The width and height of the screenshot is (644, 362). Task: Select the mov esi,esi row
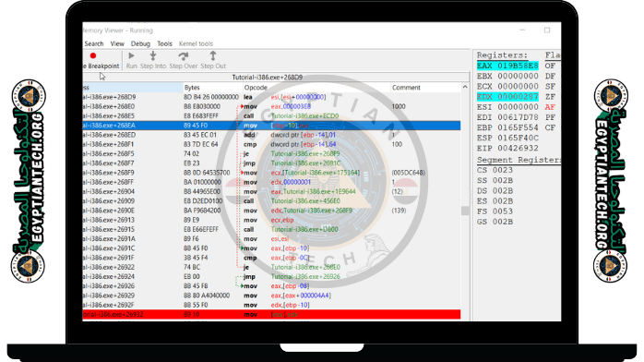click(x=271, y=239)
